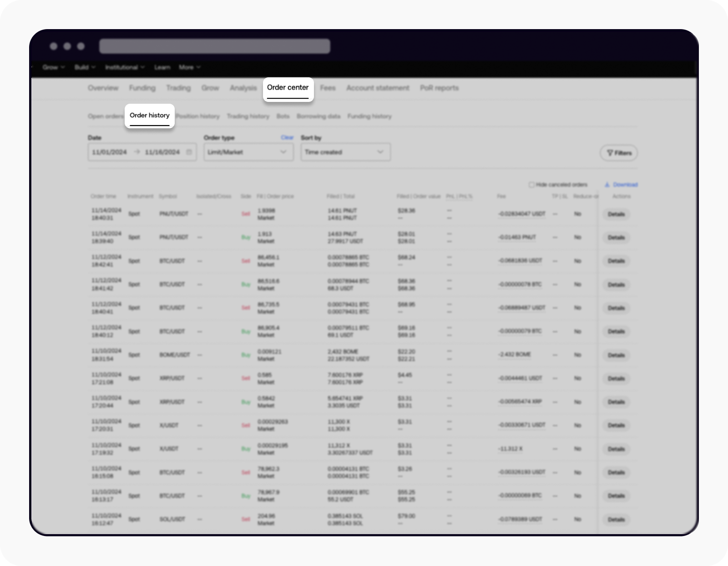
Task: Click the funnel icon on the Filters button
Action: pos(610,153)
